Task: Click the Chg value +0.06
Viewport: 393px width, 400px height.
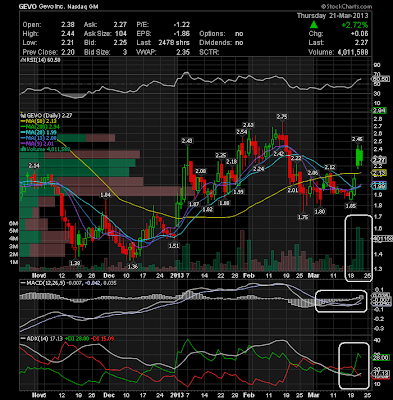Action: click(359, 34)
